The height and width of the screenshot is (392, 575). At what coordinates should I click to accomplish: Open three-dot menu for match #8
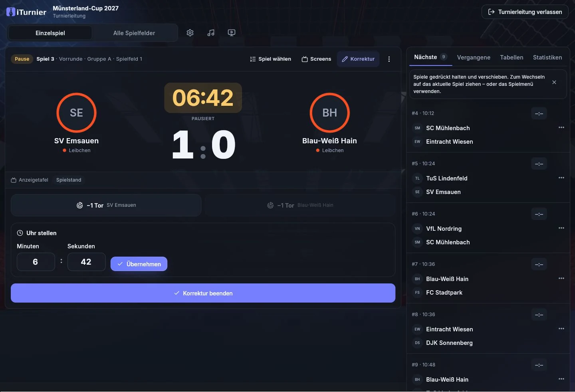pyautogui.click(x=561, y=329)
